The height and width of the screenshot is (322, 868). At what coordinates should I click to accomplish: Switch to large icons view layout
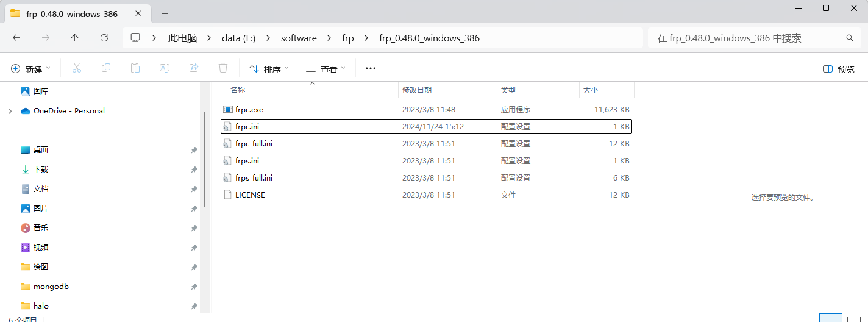pyautogui.click(x=853, y=318)
